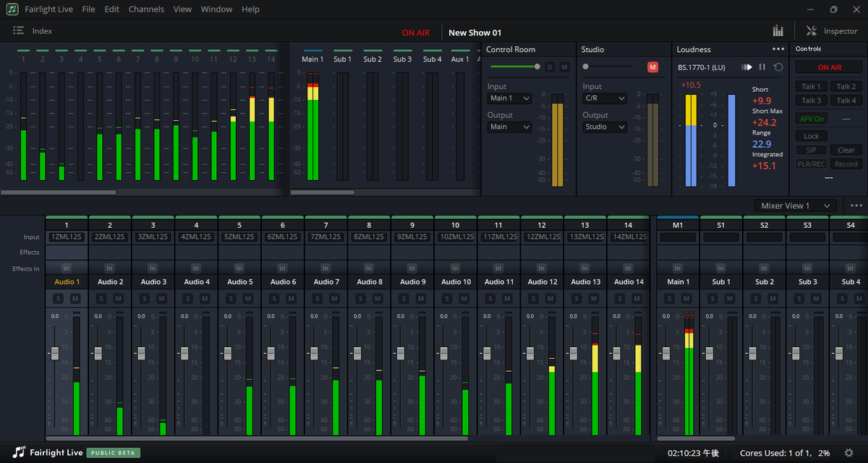Screen dimensions: 868x463
Task: Click the Audio 1 channel fader
Action: [x=54, y=353]
